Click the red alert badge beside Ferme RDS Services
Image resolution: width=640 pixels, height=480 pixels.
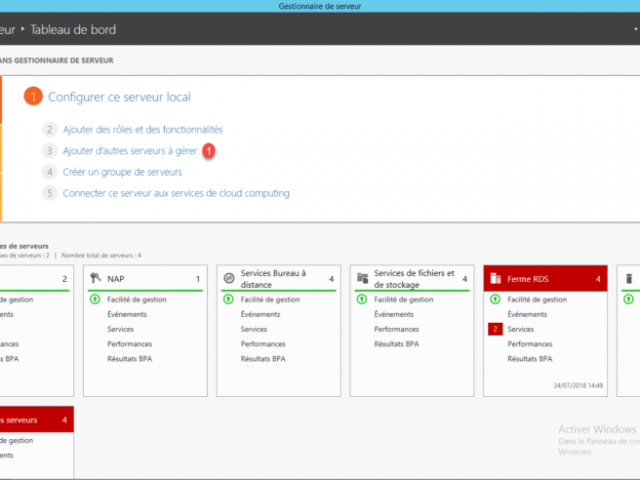pos(495,329)
